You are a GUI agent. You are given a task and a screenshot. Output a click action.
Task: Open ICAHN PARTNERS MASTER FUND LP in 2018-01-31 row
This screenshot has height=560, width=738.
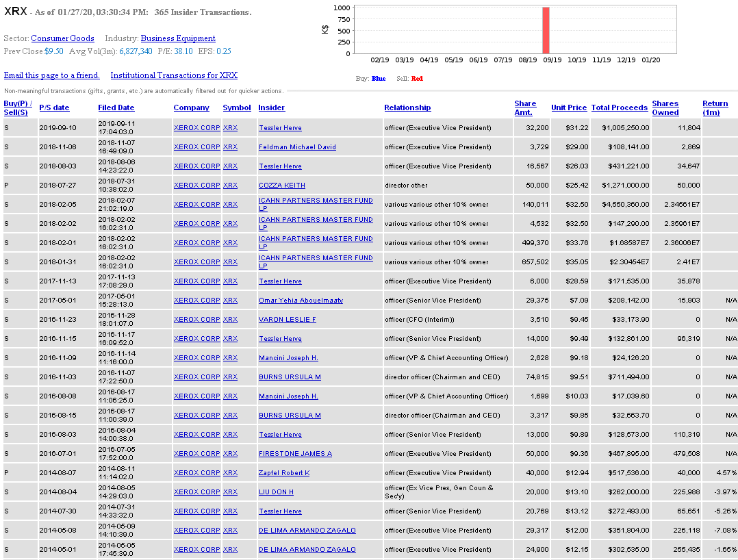click(x=316, y=262)
